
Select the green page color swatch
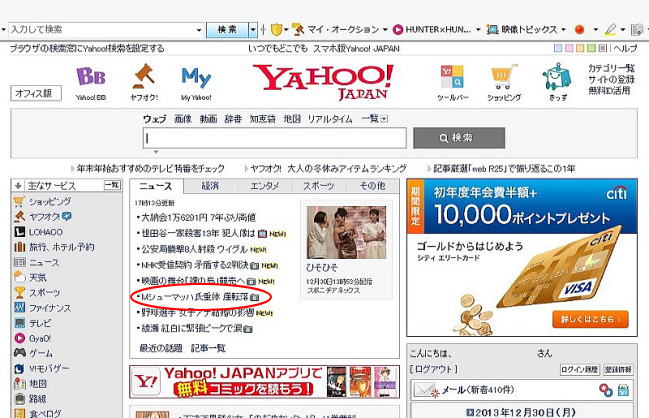591,48
